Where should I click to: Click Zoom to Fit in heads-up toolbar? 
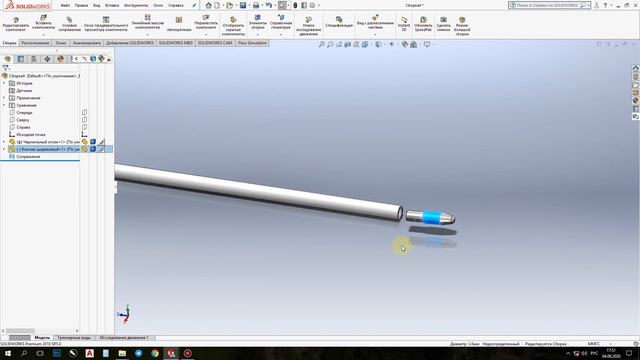point(321,44)
